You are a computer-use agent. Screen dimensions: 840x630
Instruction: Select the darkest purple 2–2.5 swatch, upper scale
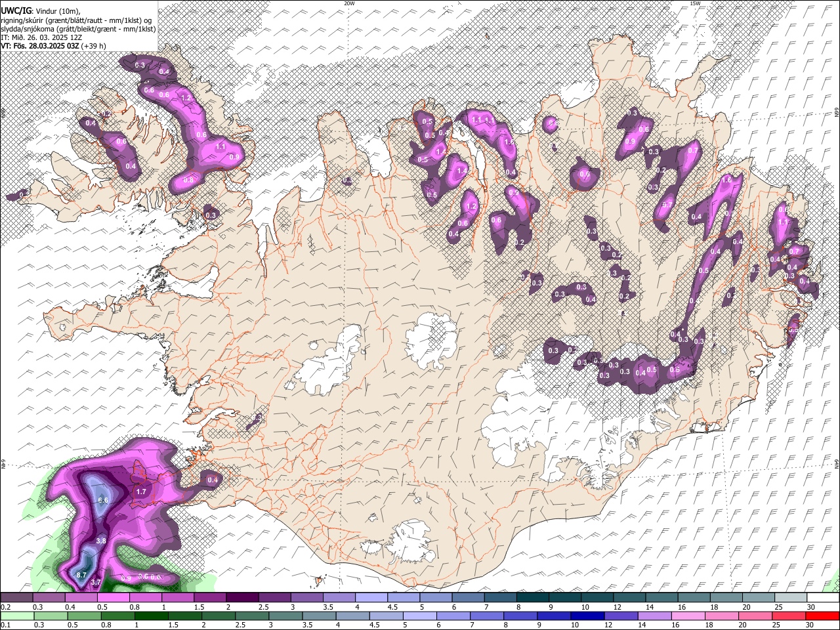tap(242, 597)
